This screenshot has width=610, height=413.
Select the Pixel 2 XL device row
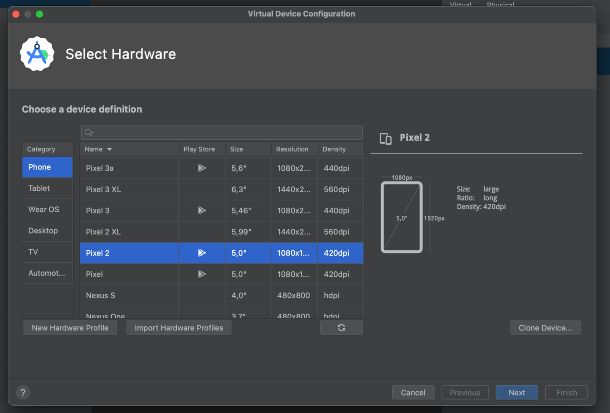click(222, 232)
